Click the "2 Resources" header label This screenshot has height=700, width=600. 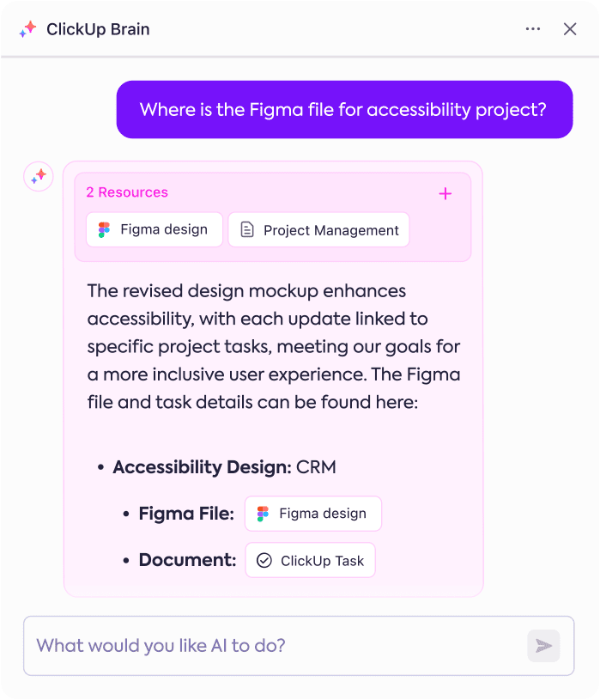[x=127, y=192]
